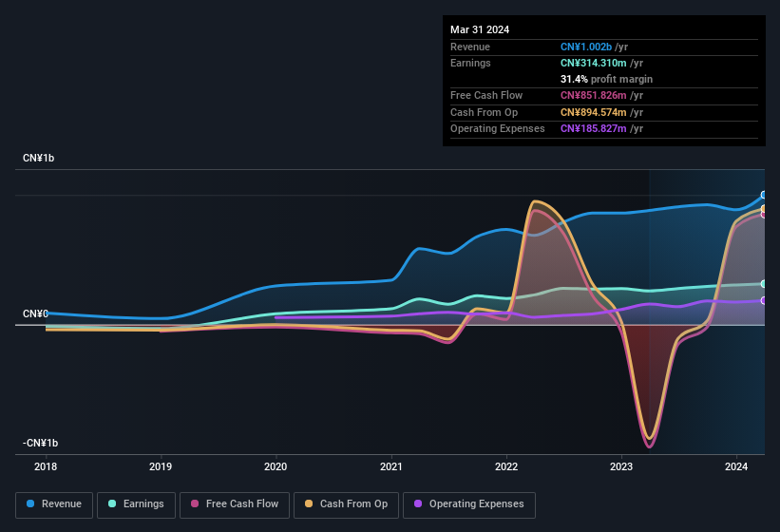
Task: Click the 2018 x-axis label
Action: point(46,466)
